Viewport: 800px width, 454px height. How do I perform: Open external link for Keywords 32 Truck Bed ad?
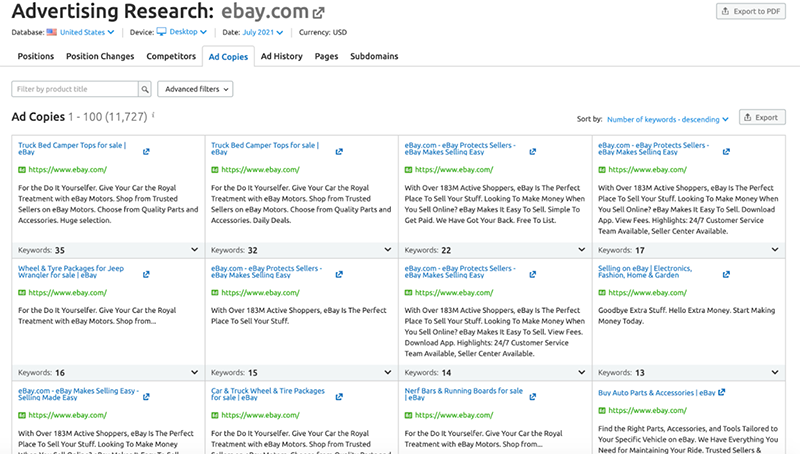[x=339, y=152]
